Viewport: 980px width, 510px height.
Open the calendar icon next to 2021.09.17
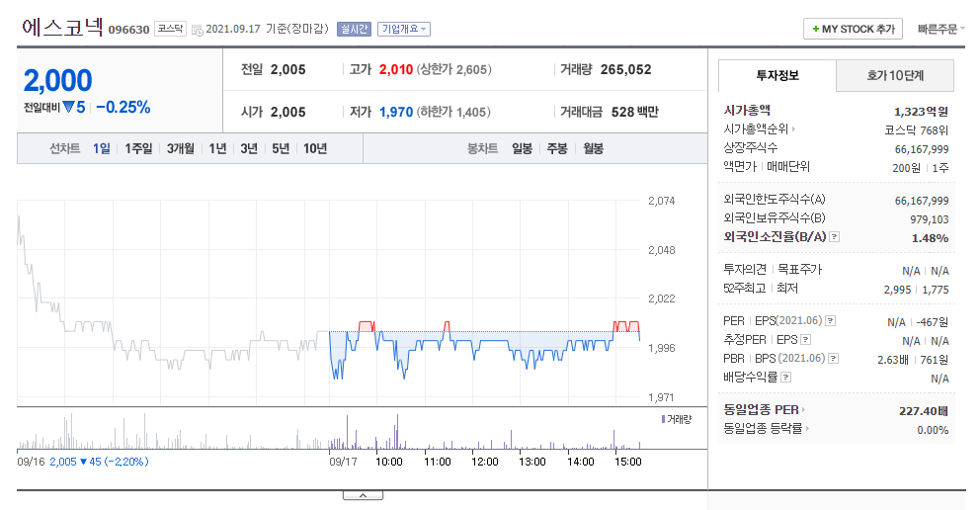(x=197, y=30)
